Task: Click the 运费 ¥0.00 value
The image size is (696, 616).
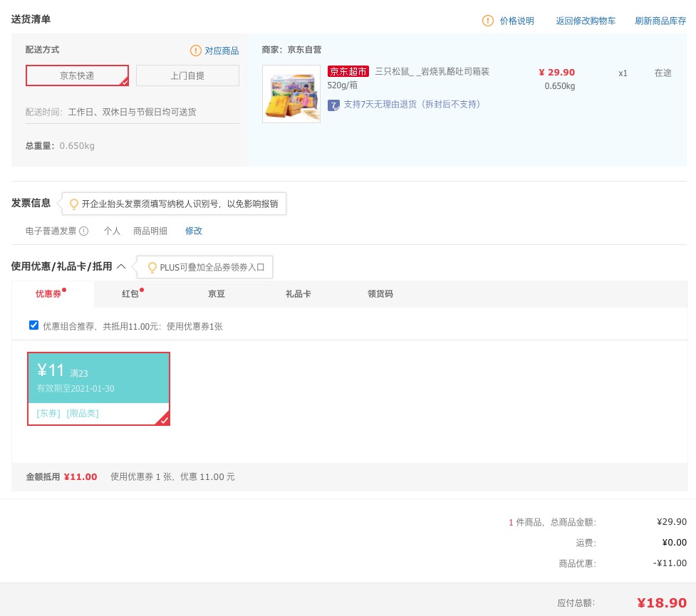Action: (x=674, y=543)
